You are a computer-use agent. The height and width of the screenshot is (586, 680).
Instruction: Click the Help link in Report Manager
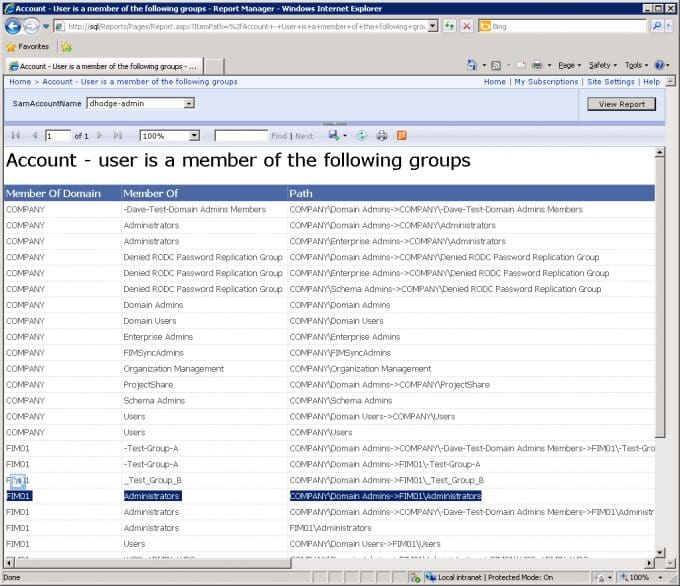[x=651, y=82]
